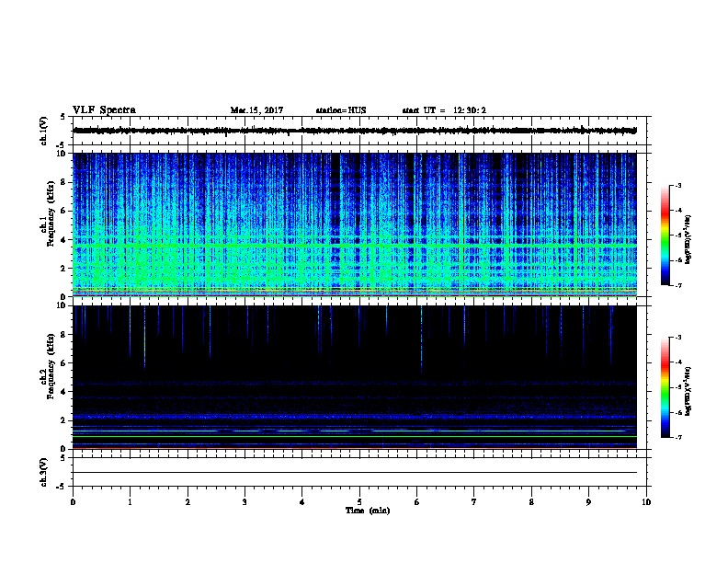The height and width of the screenshot is (563, 728).
Task: Click the ch.1 voltage waveform trace
Action: [355, 131]
